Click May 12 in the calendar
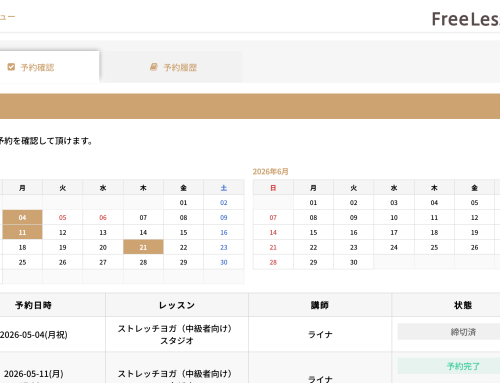500x383 pixels. (63, 232)
